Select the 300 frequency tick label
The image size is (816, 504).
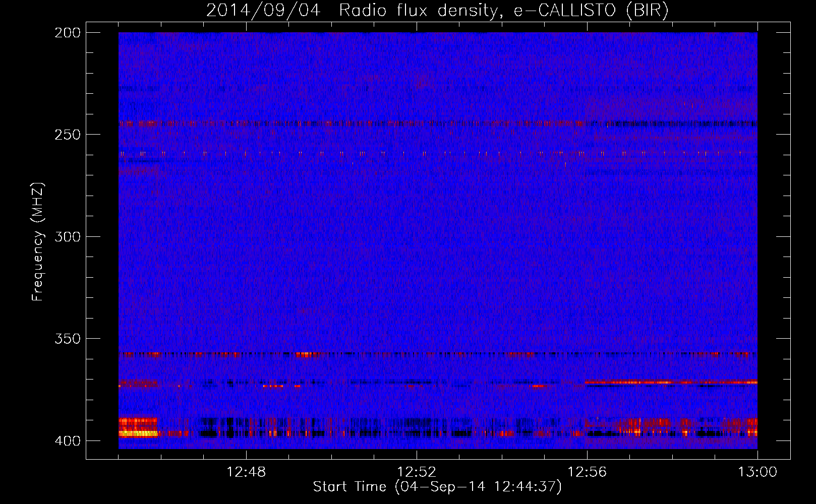coord(67,237)
